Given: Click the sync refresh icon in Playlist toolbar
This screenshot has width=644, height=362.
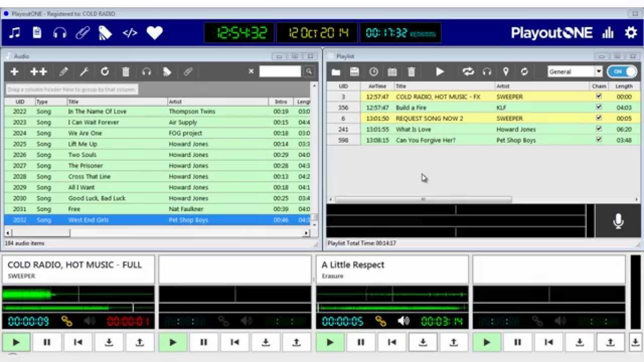Looking at the screenshot, I should pyautogui.click(x=524, y=72).
